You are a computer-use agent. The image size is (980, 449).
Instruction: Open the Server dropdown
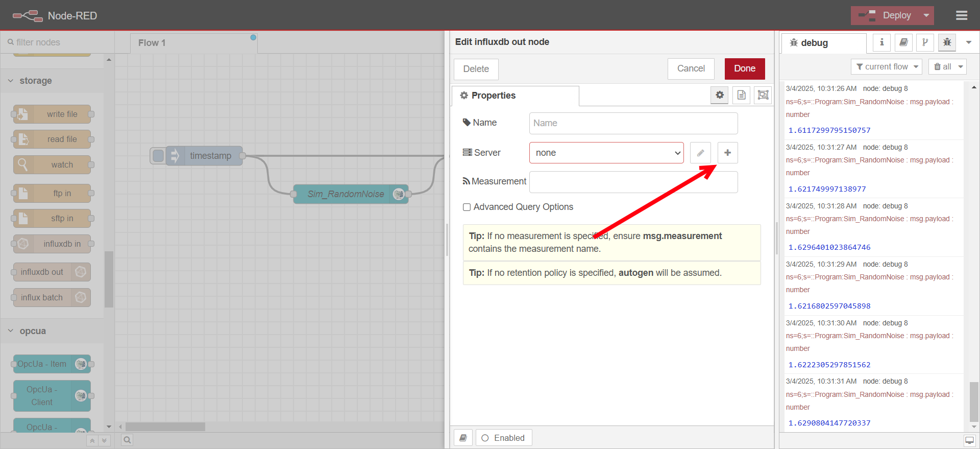click(x=606, y=153)
